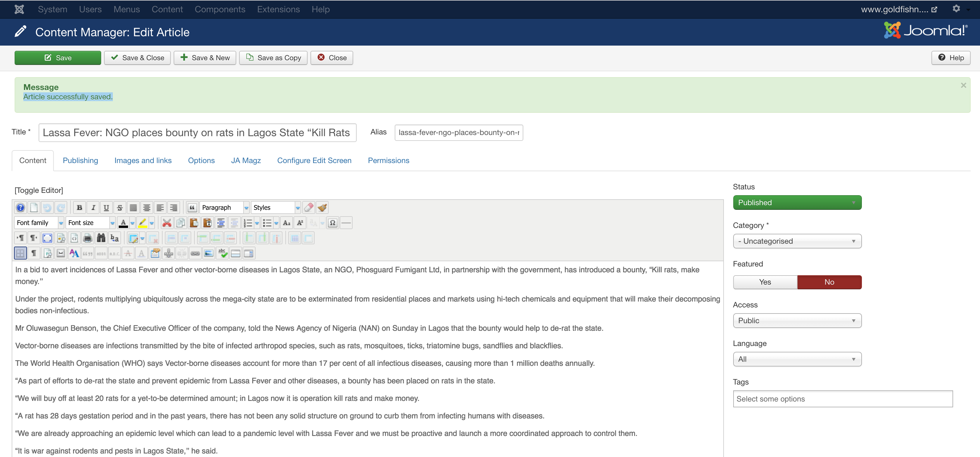Open the Access Public dropdown
Image resolution: width=980 pixels, height=457 pixels.
(797, 321)
